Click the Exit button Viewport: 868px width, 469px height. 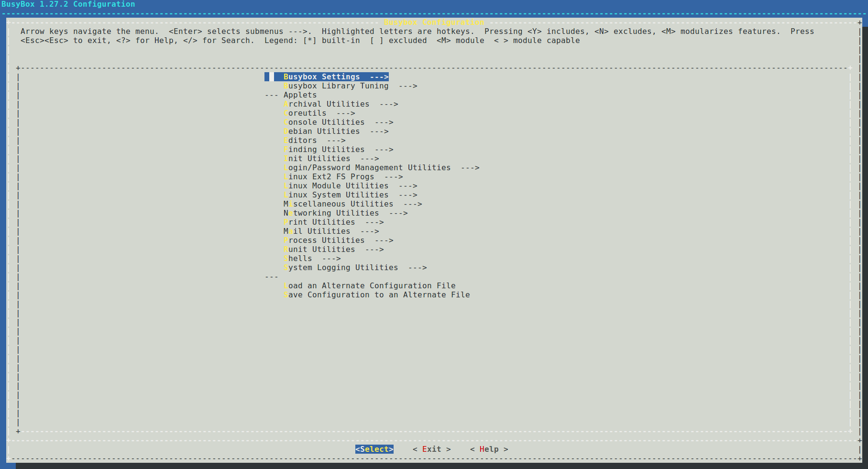coord(431,449)
